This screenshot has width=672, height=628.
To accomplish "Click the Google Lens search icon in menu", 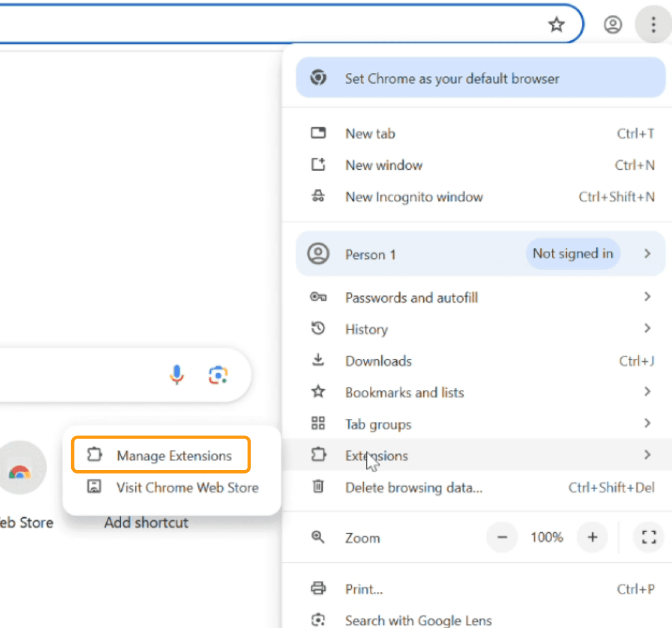I will click(318, 619).
